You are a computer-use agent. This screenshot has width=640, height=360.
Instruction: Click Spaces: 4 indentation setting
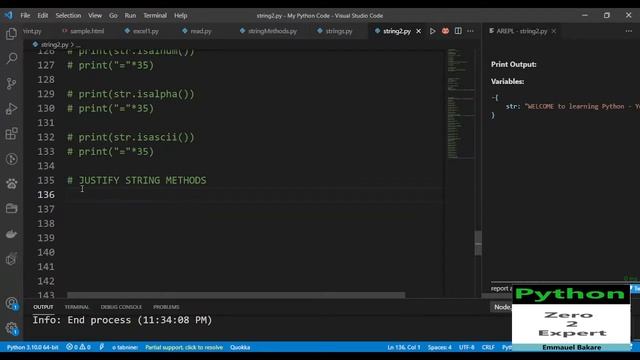(440, 347)
